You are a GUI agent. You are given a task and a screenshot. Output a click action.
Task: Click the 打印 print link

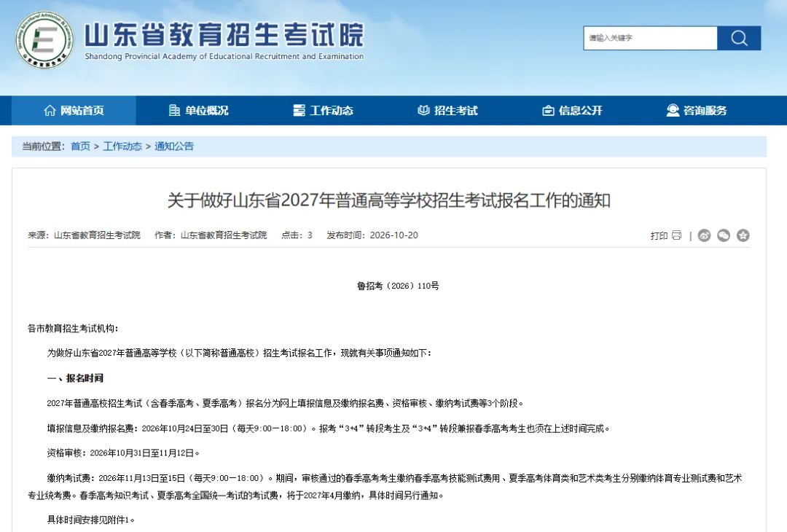click(659, 236)
